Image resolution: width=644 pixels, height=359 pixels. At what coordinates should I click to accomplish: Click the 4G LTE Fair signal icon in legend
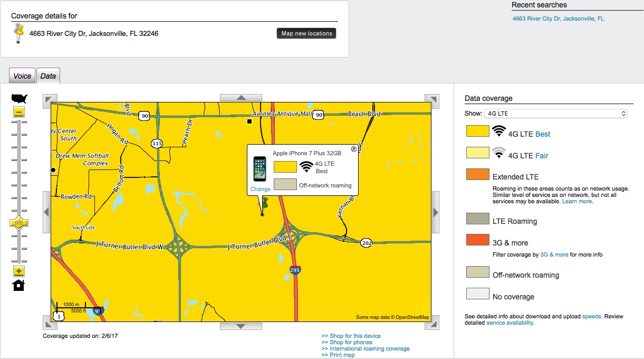tap(498, 153)
